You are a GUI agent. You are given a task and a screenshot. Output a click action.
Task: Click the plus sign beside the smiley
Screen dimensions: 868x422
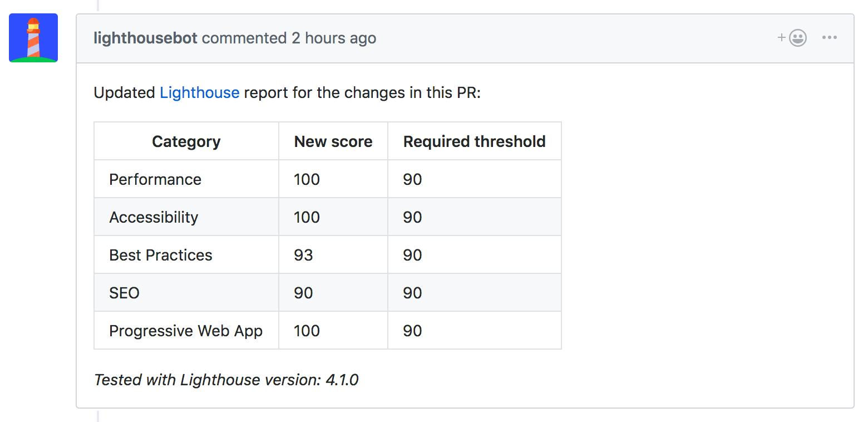click(782, 37)
